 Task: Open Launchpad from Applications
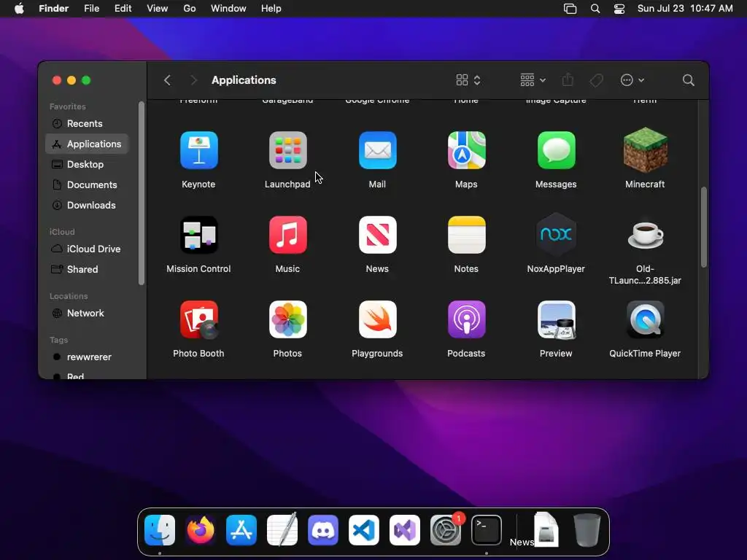coord(287,150)
